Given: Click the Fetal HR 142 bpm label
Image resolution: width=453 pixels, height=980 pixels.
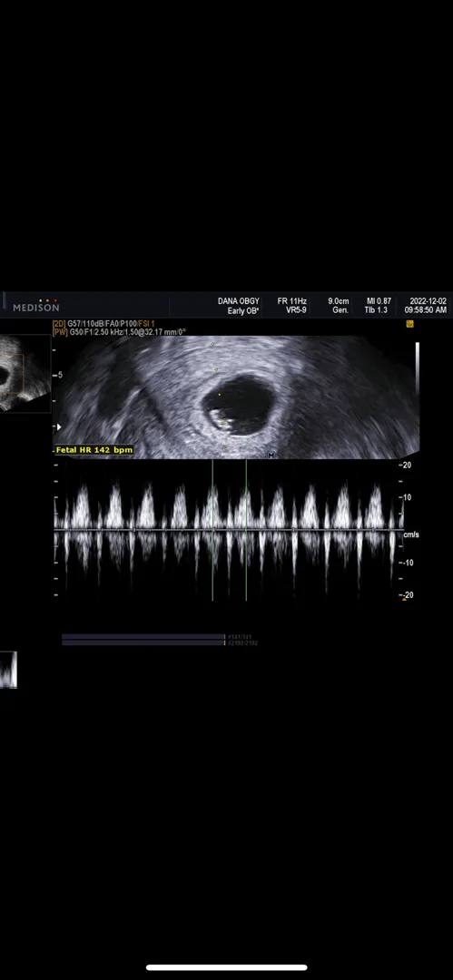Looking at the screenshot, I should click(94, 449).
